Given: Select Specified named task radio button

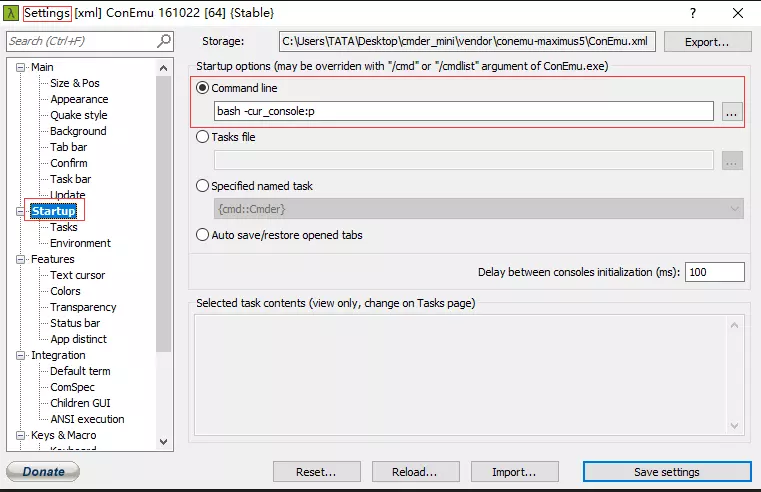Looking at the screenshot, I should (202, 186).
